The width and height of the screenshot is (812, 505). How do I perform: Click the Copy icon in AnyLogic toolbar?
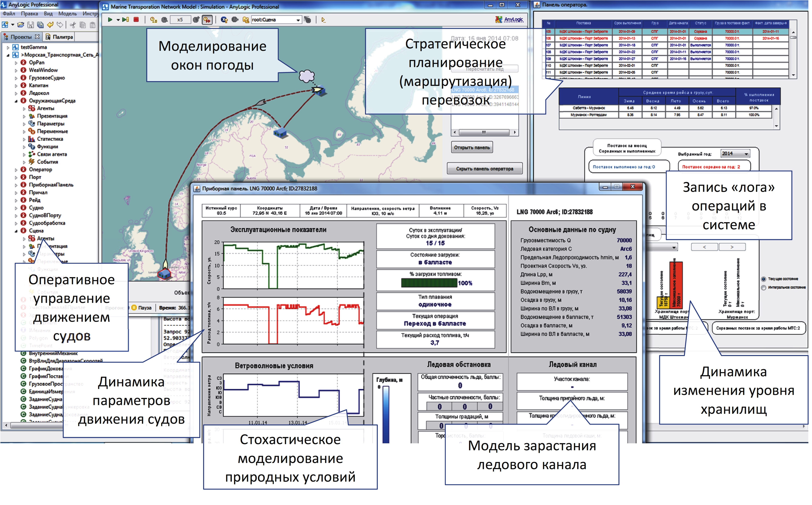coord(83,25)
